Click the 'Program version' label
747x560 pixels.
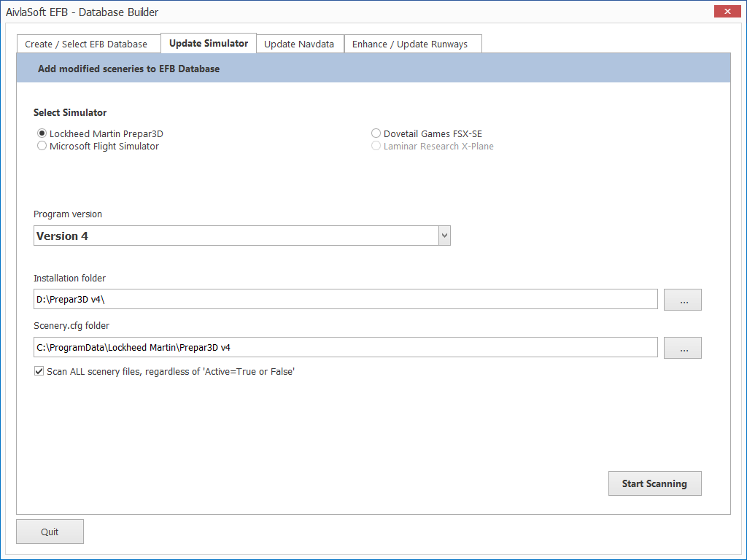pyautogui.click(x=68, y=214)
